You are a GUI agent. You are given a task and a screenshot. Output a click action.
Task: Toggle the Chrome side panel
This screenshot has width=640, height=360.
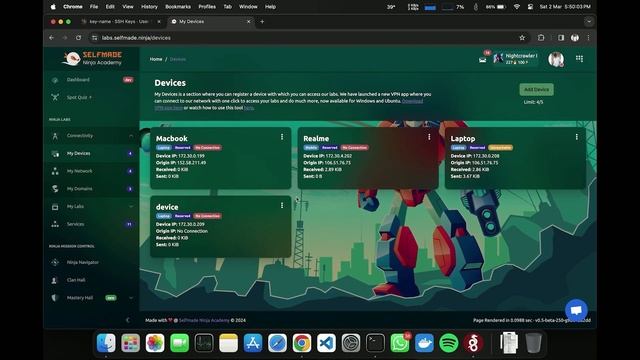561,38
